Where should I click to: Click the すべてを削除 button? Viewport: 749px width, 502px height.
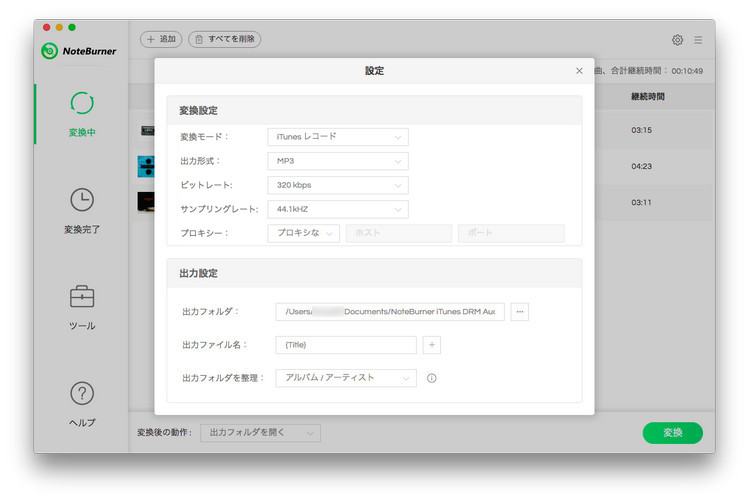(225, 39)
